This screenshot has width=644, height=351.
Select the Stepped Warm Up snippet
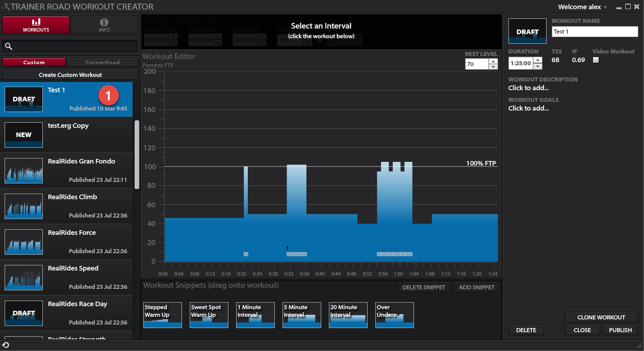163,315
